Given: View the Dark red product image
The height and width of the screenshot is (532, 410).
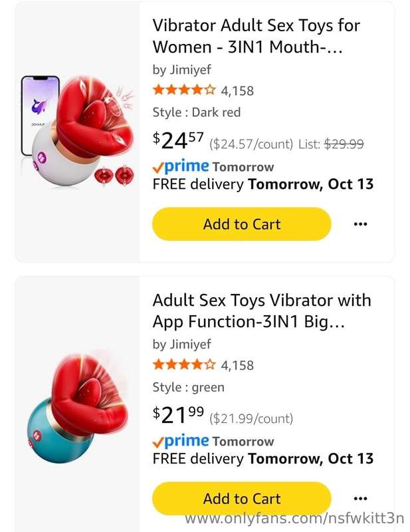Looking at the screenshot, I should click(78, 131).
